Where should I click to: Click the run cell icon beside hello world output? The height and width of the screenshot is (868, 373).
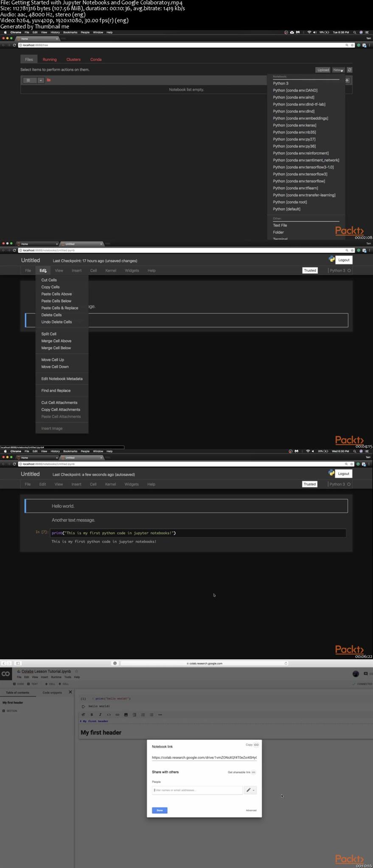(x=83, y=707)
